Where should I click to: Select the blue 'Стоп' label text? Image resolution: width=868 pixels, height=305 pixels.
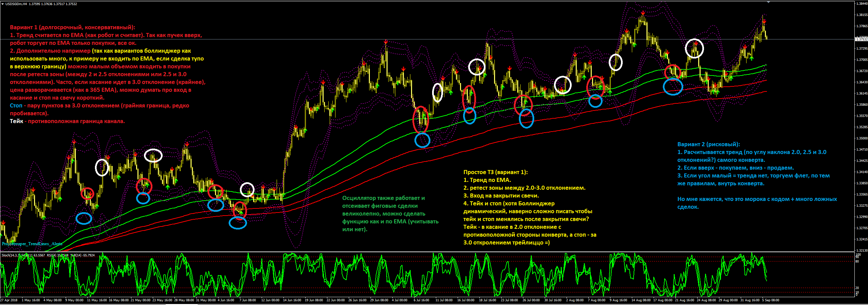16,106
